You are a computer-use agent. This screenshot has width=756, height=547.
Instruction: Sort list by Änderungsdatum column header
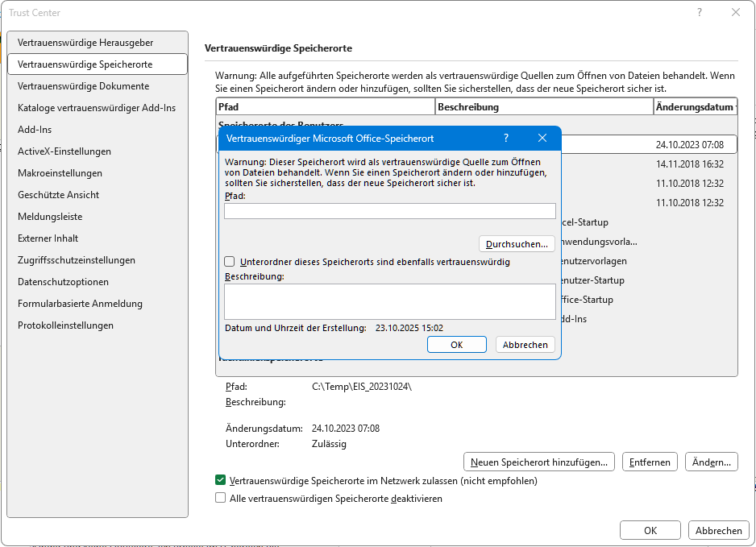coord(693,106)
